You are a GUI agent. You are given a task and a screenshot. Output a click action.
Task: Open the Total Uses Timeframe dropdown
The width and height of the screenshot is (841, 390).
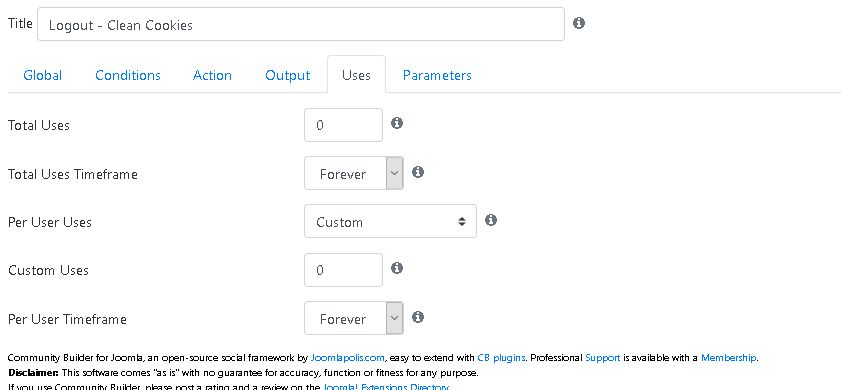353,173
